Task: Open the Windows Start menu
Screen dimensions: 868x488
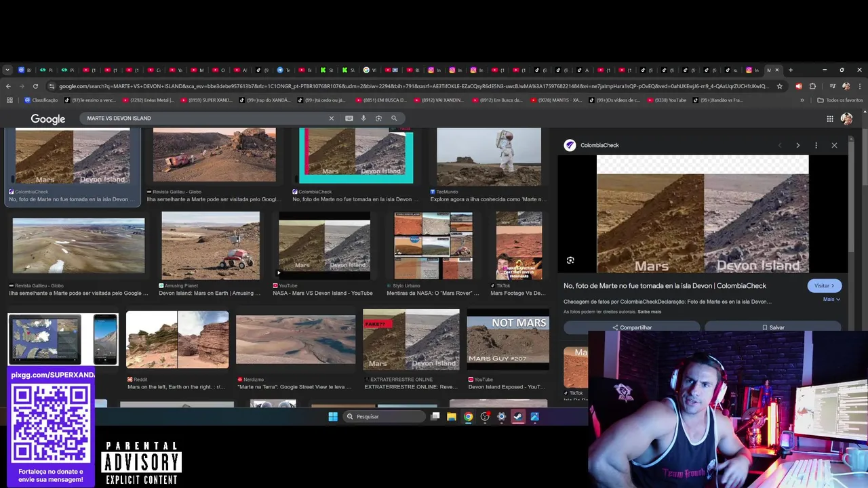Action: click(x=333, y=416)
